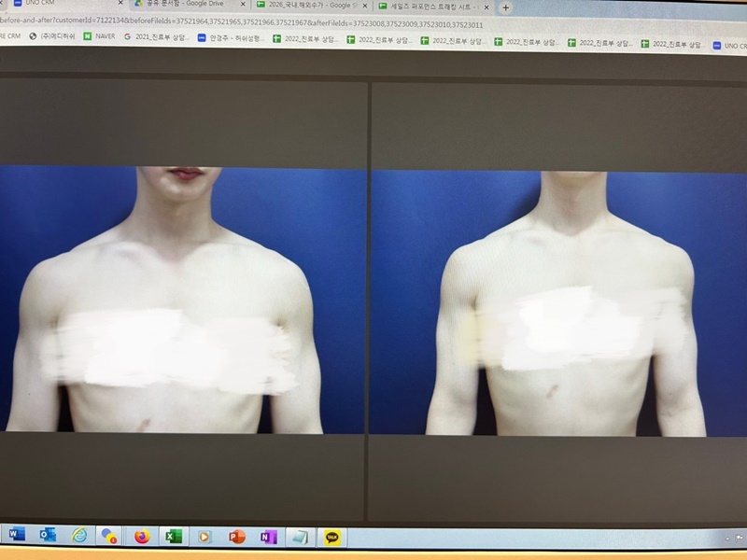Open Outlook from the taskbar
Screen dimensions: 747x560
coord(48,535)
